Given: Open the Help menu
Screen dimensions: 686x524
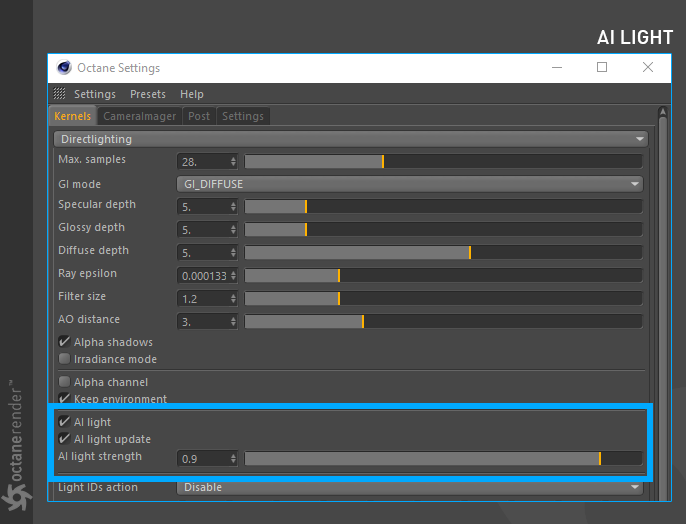Looking at the screenshot, I should (x=192, y=94).
